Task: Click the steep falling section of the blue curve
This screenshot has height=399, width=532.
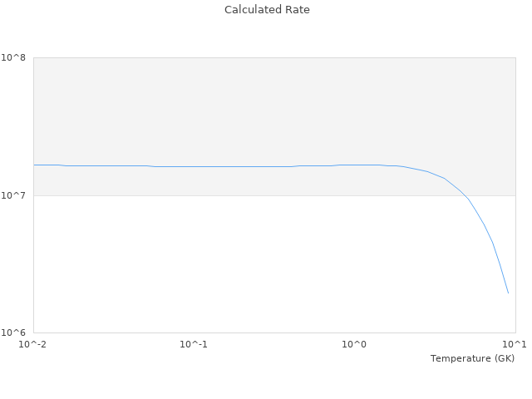Action: pyautogui.click(x=493, y=243)
